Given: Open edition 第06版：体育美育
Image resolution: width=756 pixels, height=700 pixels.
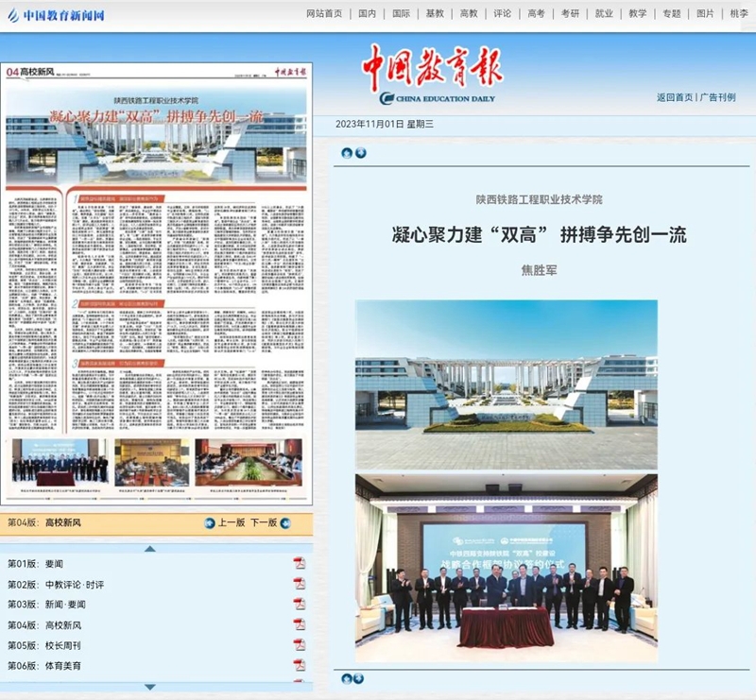Looking at the screenshot, I should pyautogui.click(x=44, y=666).
